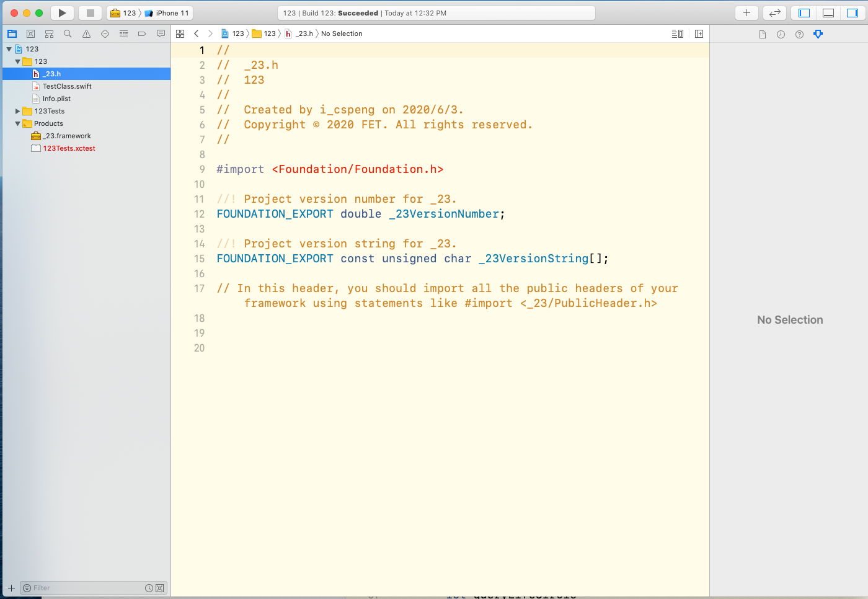Screen dimensions: 868x599
Task: Collapse the Products group in navigator
Action: coord(17,123)
